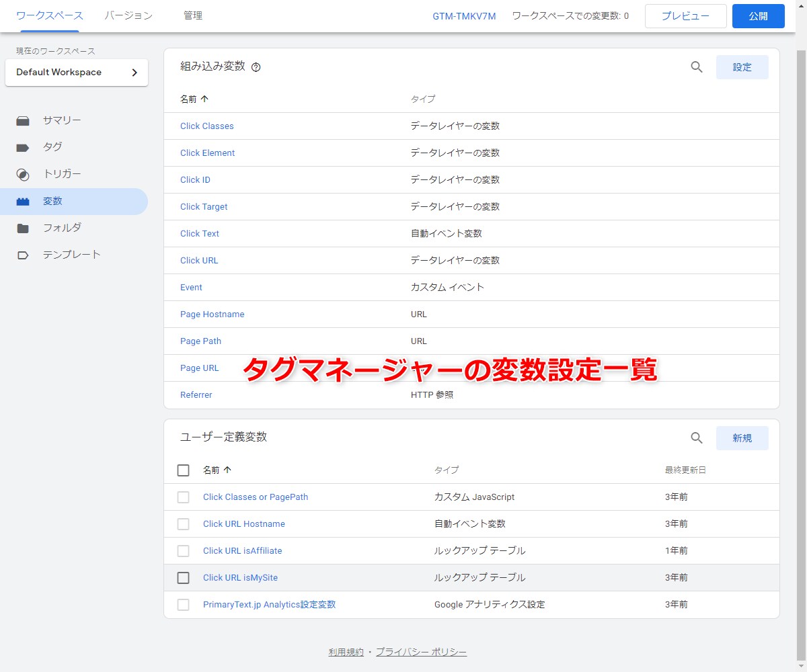Click the カスタム イベント type cell
807x672 pixels.
(447, 288)
